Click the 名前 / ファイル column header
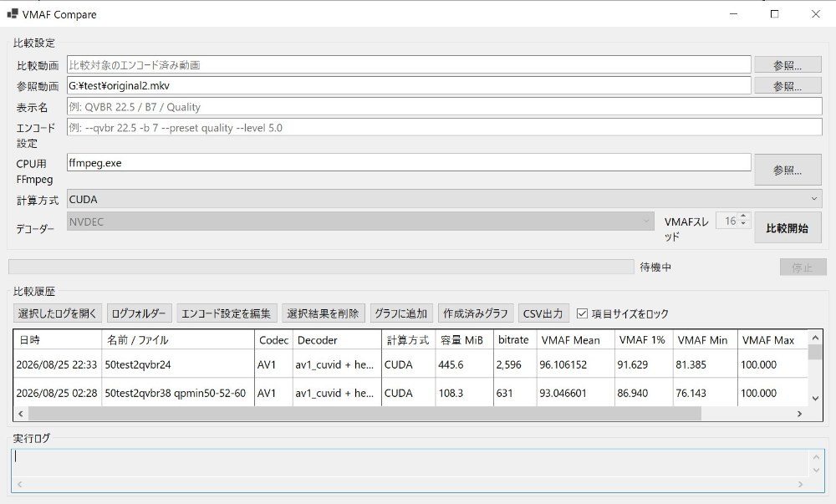 (177, 340)
